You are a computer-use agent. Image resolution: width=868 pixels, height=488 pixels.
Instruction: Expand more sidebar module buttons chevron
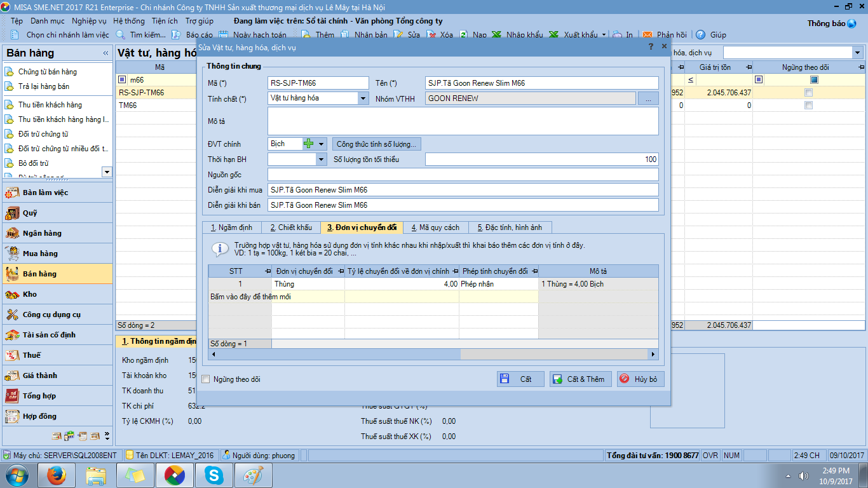pos(107,436)
